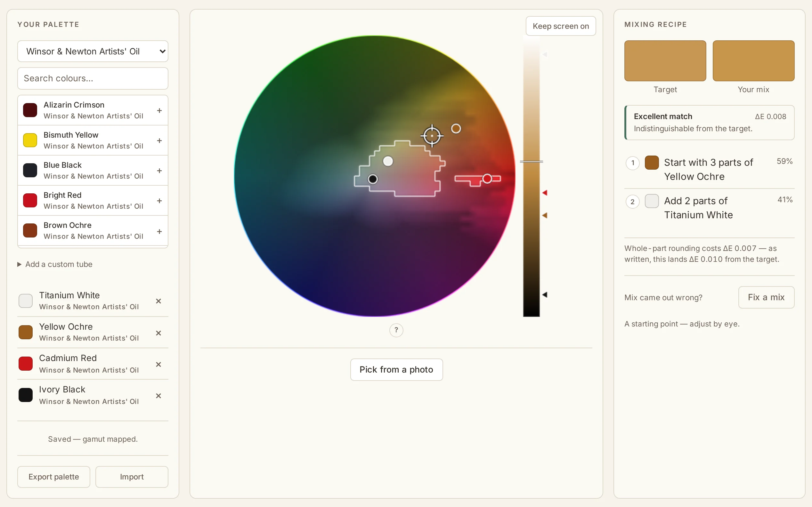Click the ochre arrow marker beside the lightness bar
This screenshot has height=507, width=812.
pos(545,215)
